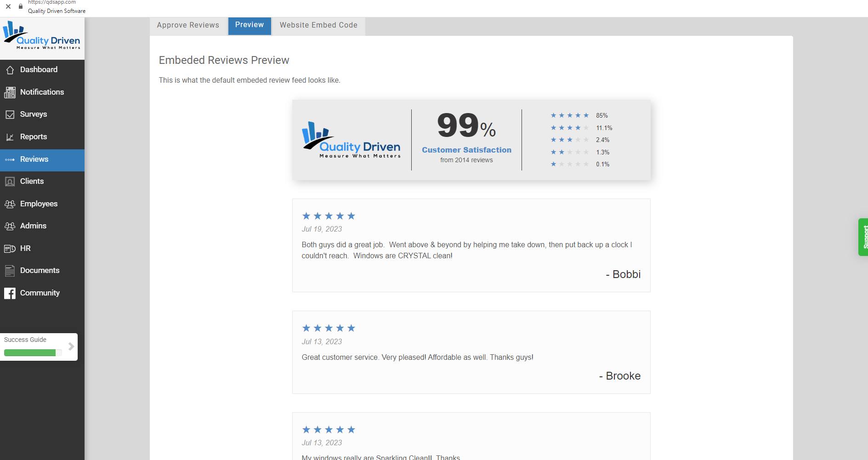This screenshot has height=460, width=868.
Task: Expand the Success Guide chevron arrow
Action: point(71,346)
